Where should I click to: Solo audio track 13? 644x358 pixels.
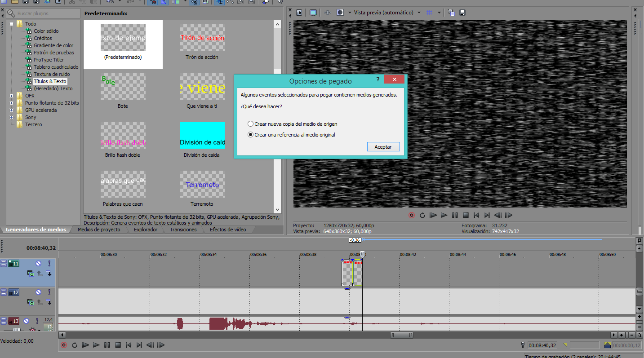click(x=36, y=321)
